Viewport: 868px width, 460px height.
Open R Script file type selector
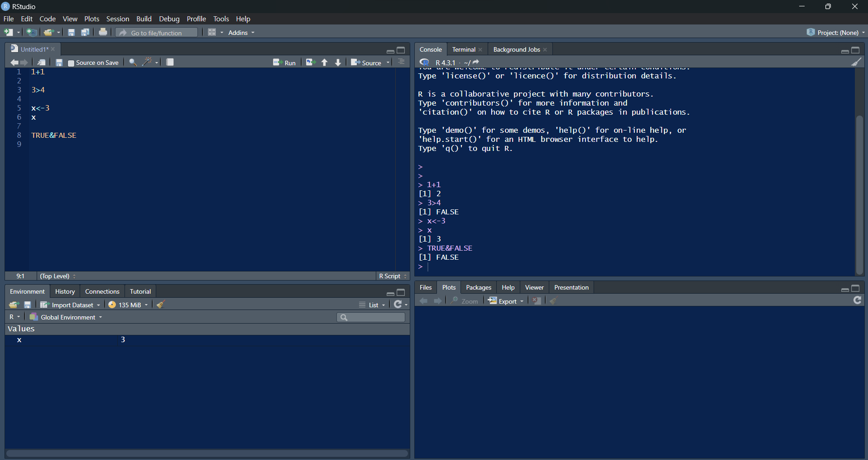click(x=393, y=276)
